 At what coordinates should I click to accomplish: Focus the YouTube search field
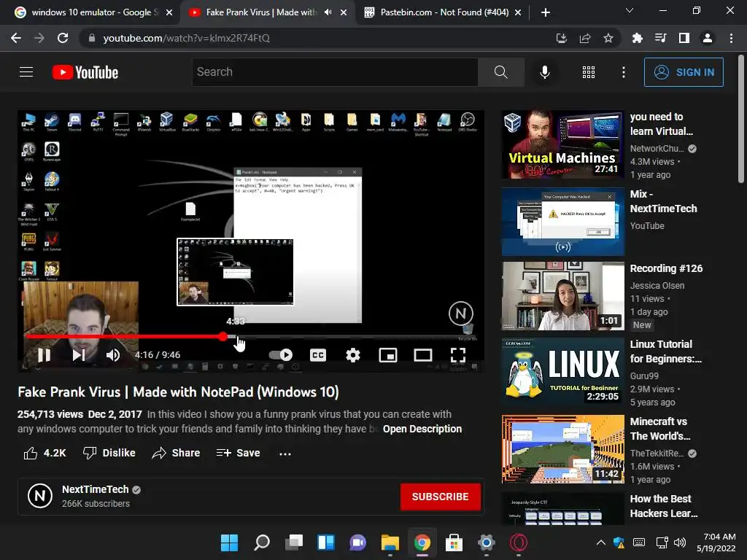pos(335,72)
